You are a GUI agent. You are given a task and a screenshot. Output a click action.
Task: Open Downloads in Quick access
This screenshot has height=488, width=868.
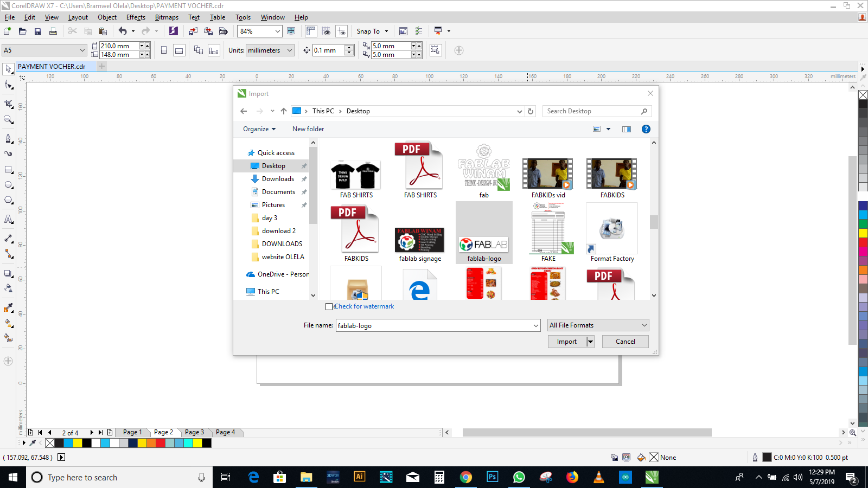click(x=278, y=179)
